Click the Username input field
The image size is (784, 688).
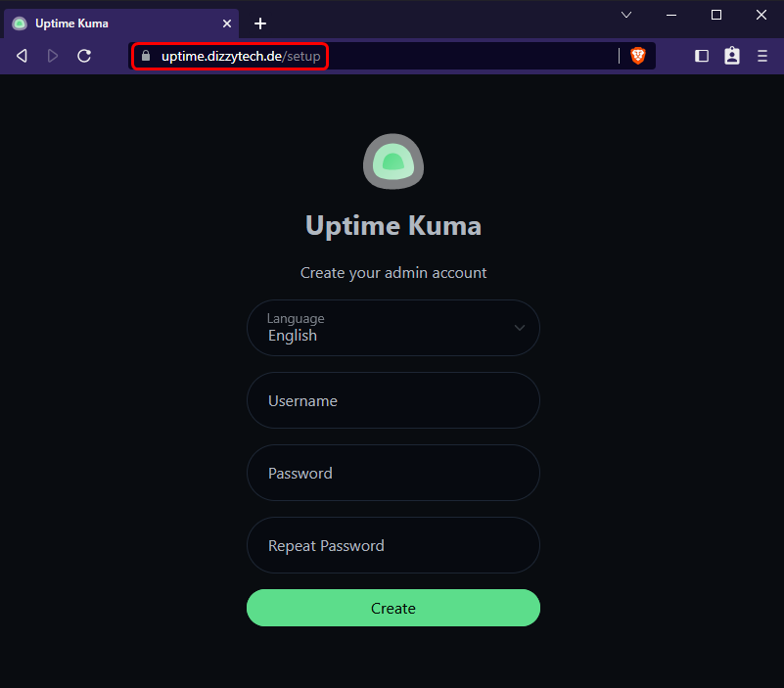tap(392, 400)
